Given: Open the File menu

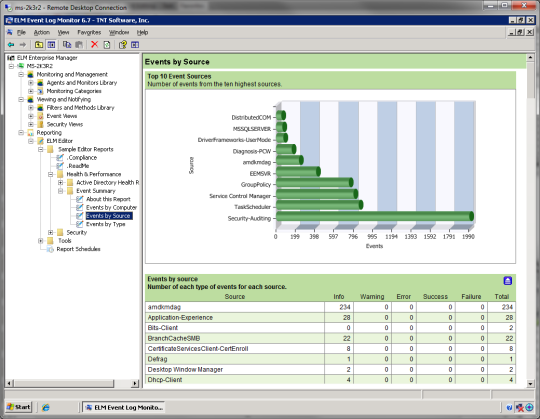Looking at the screenshot, I should click(x=21, y=32).
